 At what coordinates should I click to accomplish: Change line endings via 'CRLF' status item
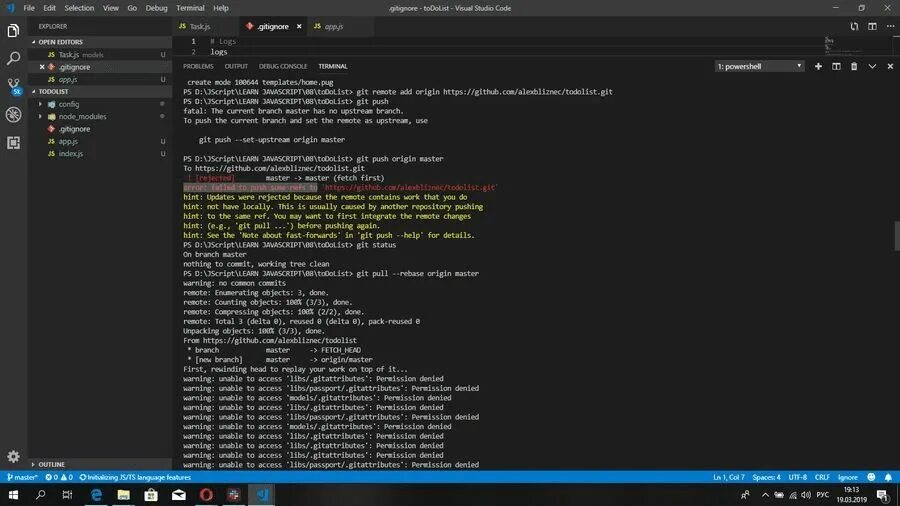[822, 477]
